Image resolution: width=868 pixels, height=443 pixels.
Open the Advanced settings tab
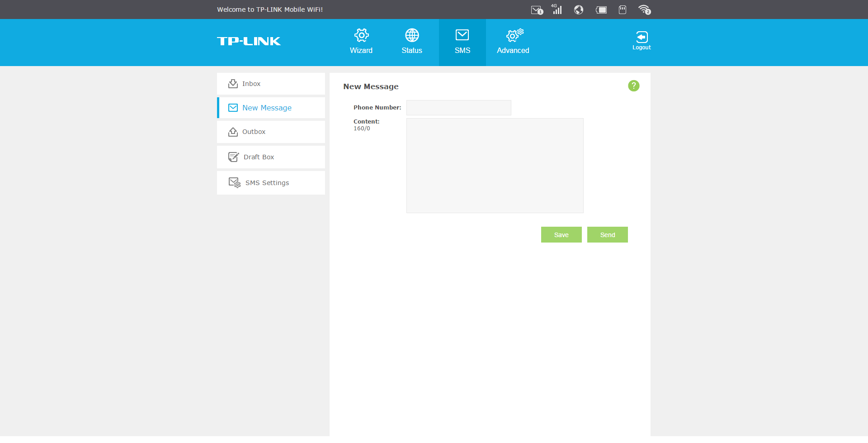pyautogui.click(x=513, y=42)
